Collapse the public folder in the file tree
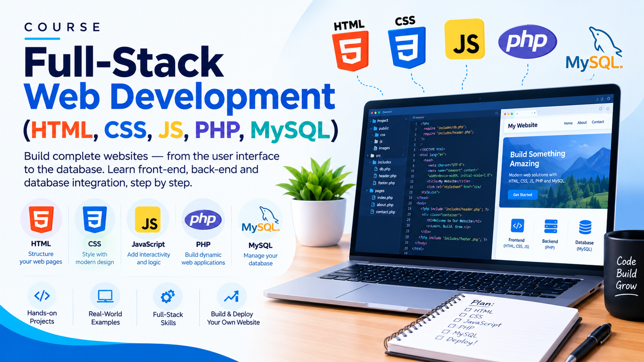The width and height of the screenshot is (644, 362). click(372, 128)
